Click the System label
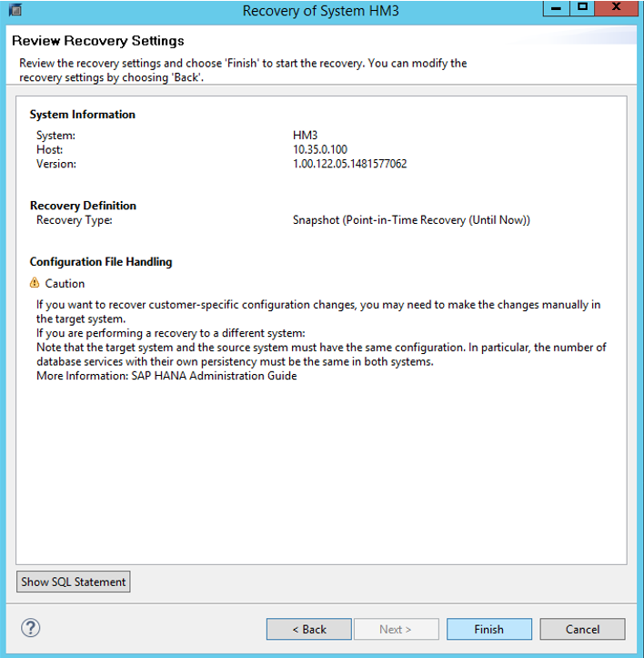 pyautogui.click(x=55, y=135)
